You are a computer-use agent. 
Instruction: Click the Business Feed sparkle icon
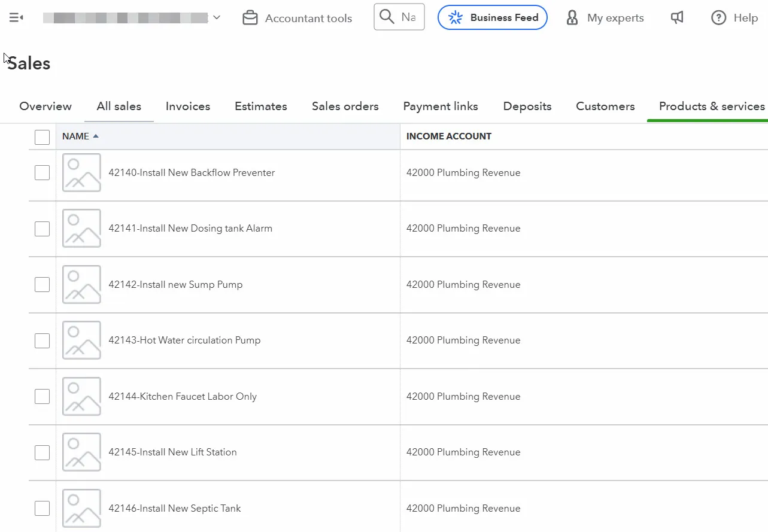(456, 18)
